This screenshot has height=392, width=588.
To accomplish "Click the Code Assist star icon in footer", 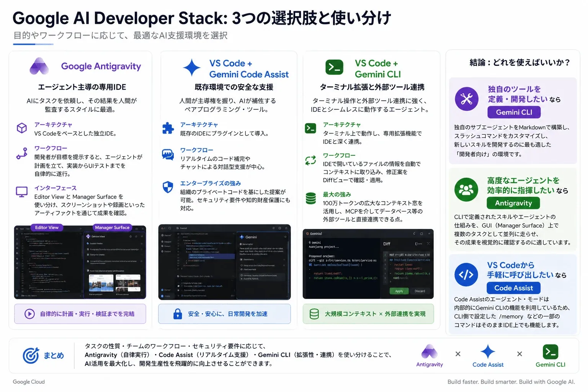I will coord(488,352).
